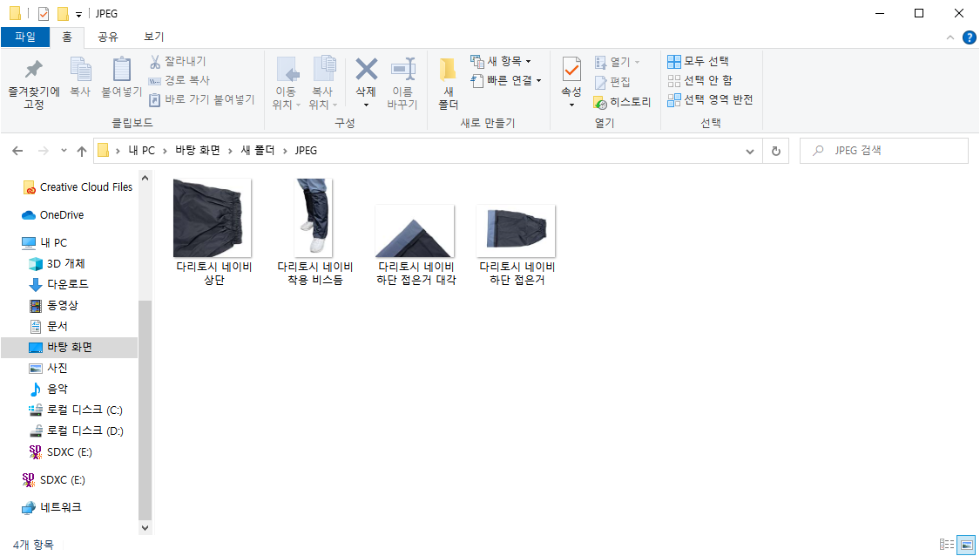The width and height of the screenshot is (980, 556).
Task: Open 3D 개체 in the sidebar
Action: [57, 263]
